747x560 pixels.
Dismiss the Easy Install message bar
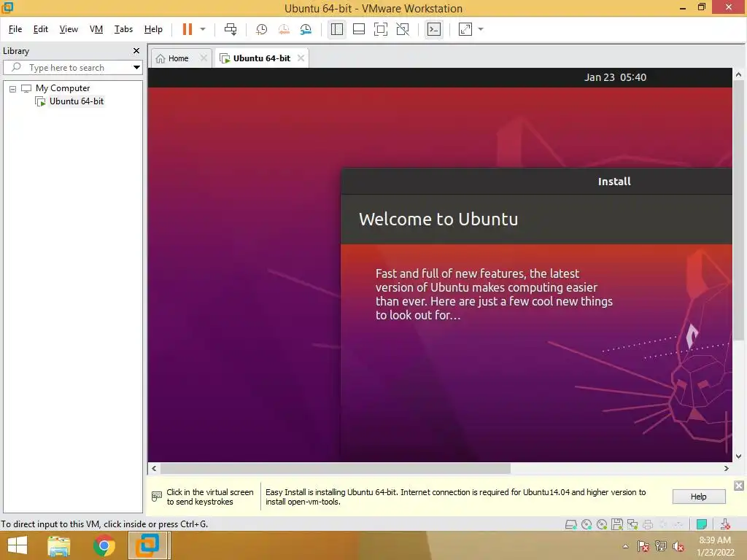pos(739,486)
